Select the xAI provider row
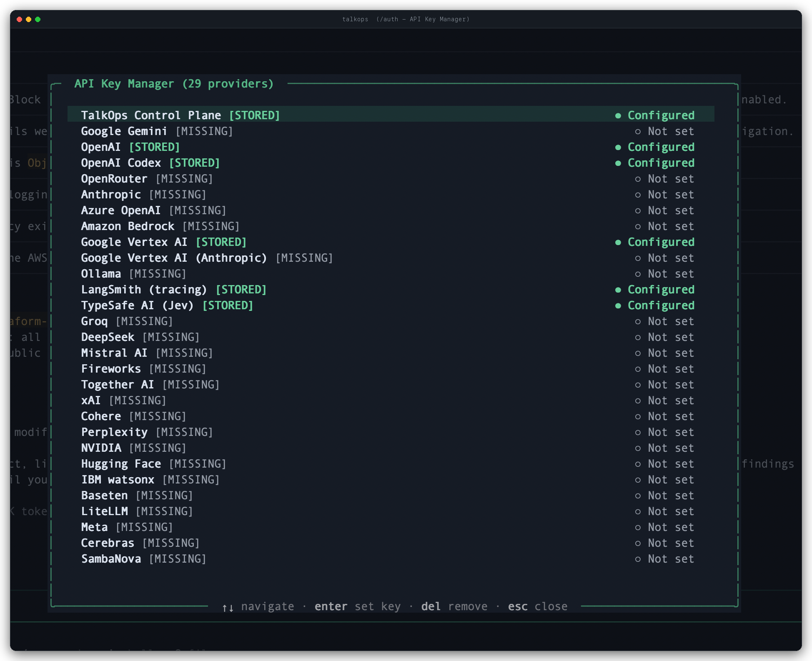This screenshot has height=661, width=812. coord(391,400)
